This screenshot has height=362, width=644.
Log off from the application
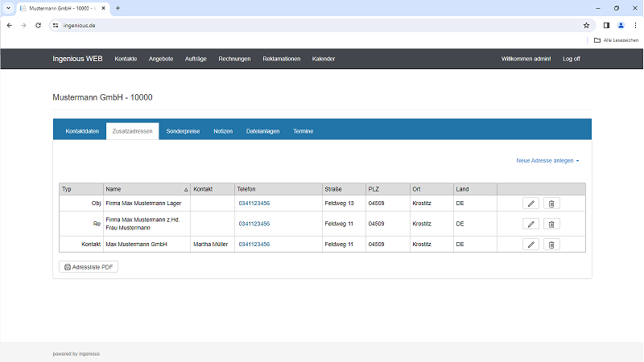point(572,59)
